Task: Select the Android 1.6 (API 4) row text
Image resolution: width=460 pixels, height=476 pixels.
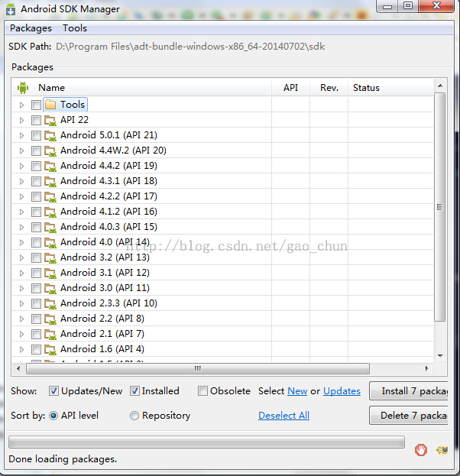Action: (x=102, y=349)
